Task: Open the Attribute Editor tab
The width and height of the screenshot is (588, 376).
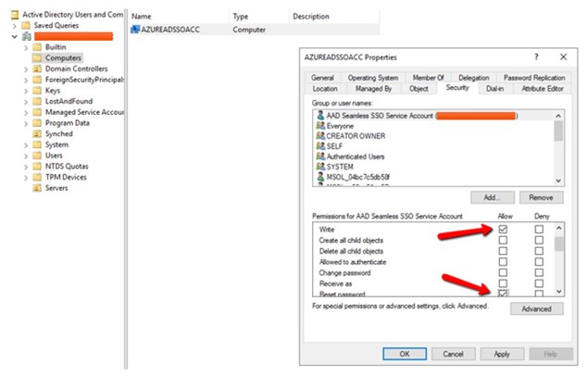Action: (543, 89)
